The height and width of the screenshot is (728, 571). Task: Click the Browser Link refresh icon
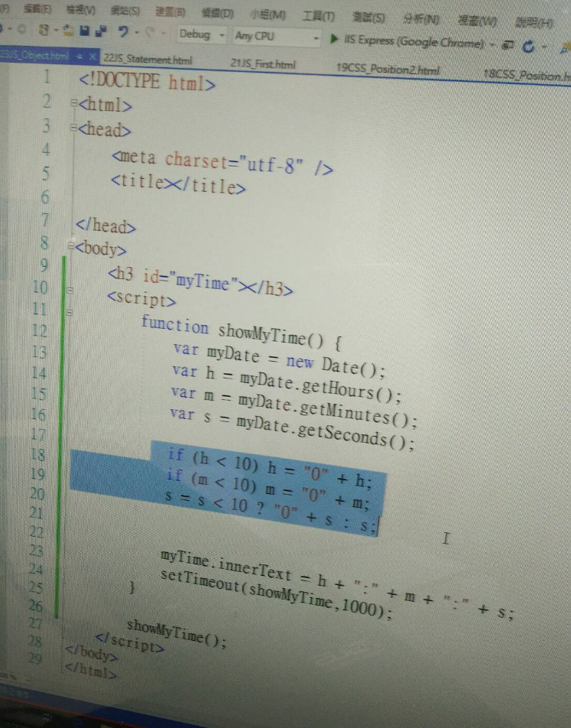tap(528, 46)
